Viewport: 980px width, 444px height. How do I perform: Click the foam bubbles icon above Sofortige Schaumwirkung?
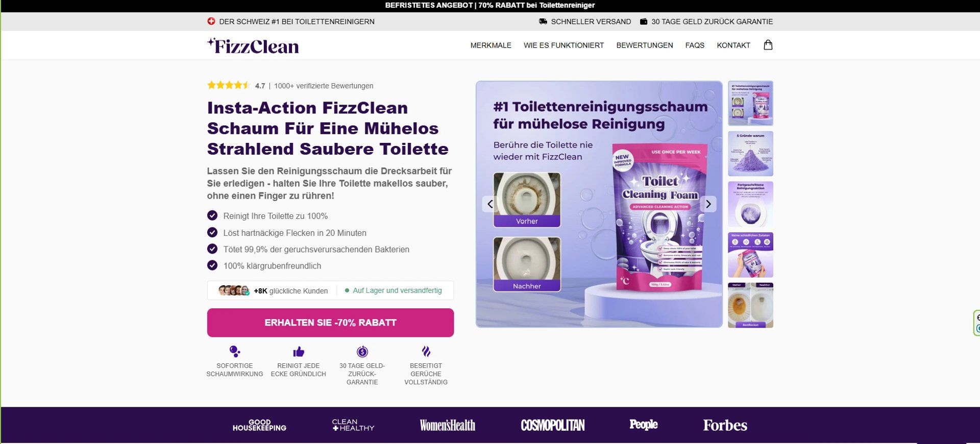click(235, 352)
